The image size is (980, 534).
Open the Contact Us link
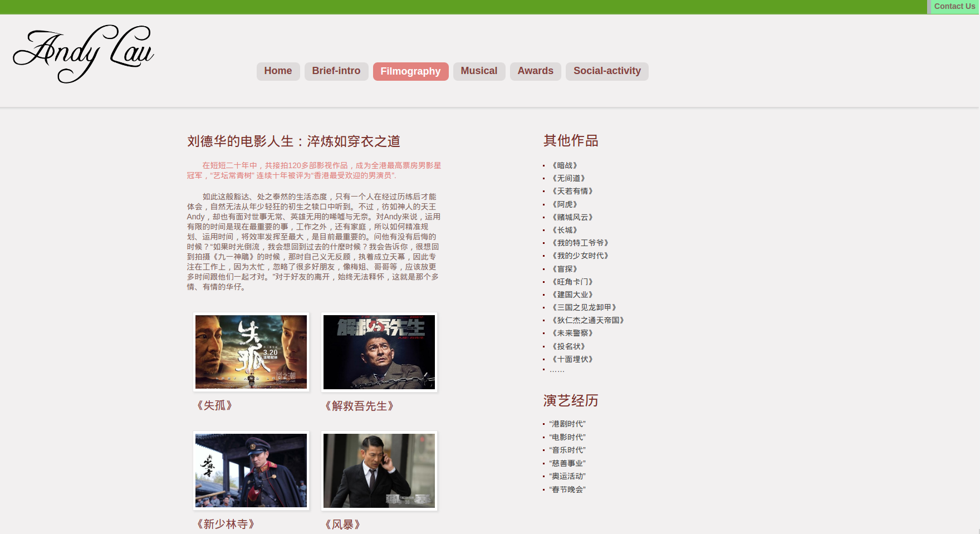pos(954,7)
